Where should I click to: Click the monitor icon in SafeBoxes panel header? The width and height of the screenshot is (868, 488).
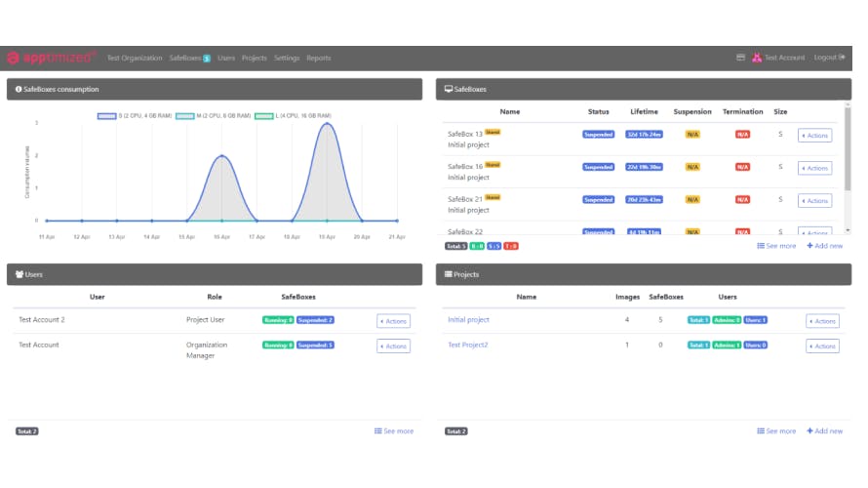pos(449,89)
